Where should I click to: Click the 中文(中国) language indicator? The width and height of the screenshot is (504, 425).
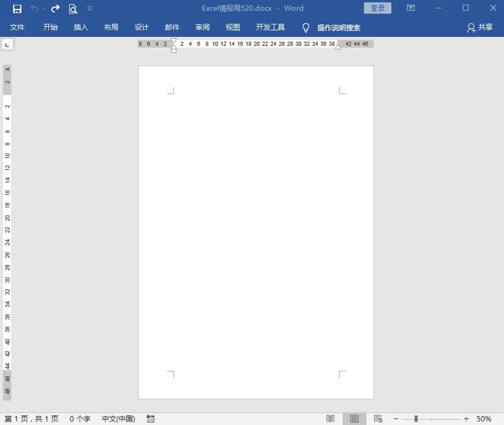pyautogui.click(x=119, y=419)
